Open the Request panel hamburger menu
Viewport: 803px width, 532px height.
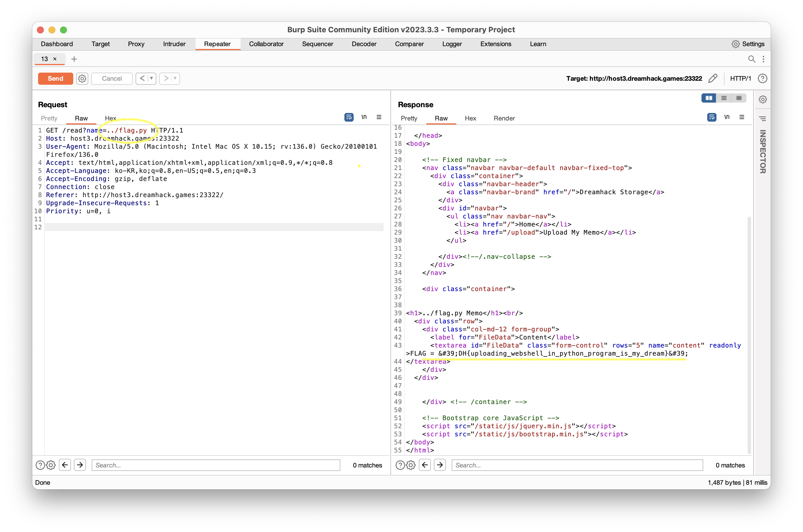click(379, 117)
